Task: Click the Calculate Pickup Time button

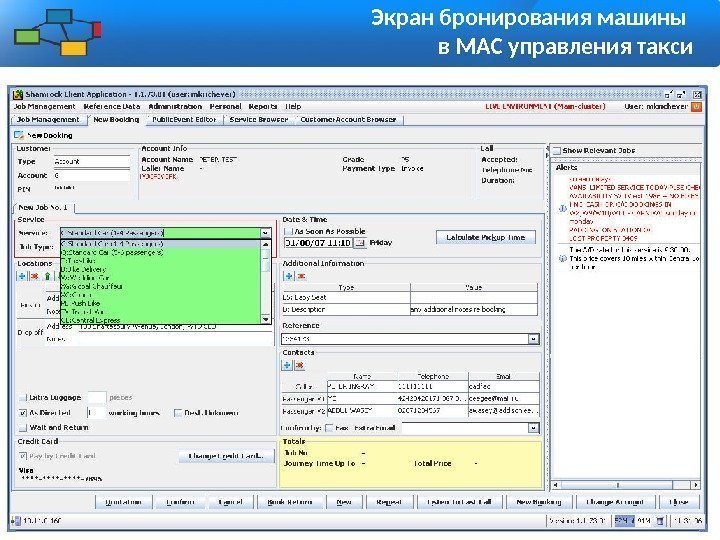Action: tap(485, 237)
